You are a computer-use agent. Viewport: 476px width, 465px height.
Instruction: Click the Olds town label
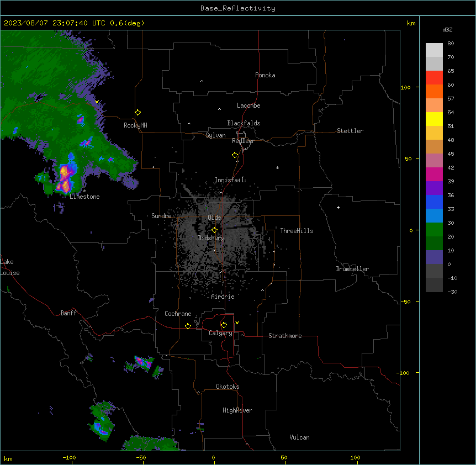pyautogui.click(x=214, y=218)
